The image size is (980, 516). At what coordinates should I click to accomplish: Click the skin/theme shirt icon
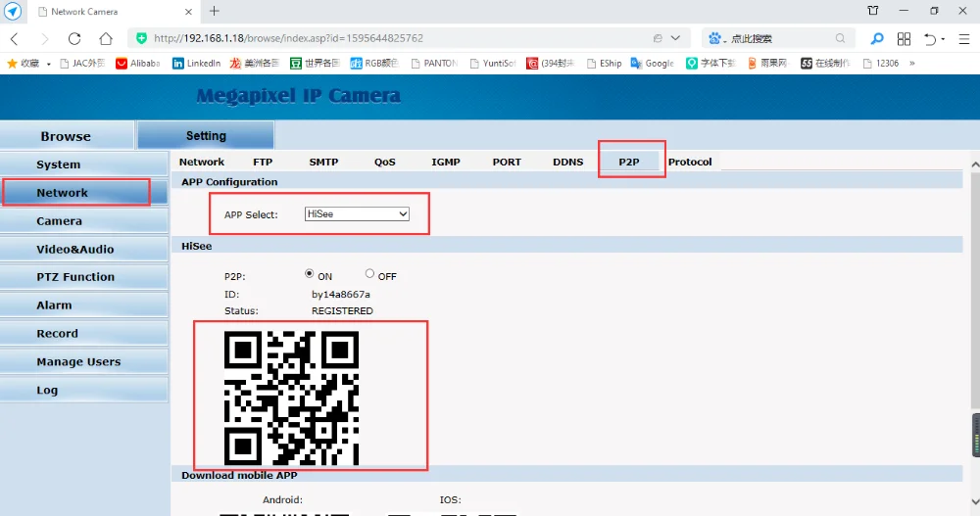pos(873,11)
